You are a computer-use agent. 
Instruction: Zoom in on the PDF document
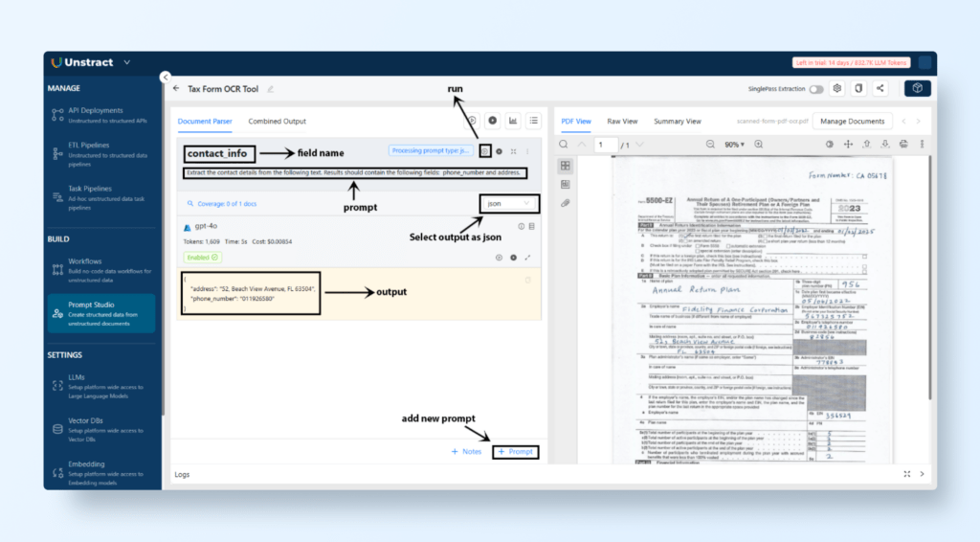pyautogui.click(x=759, y=145)
